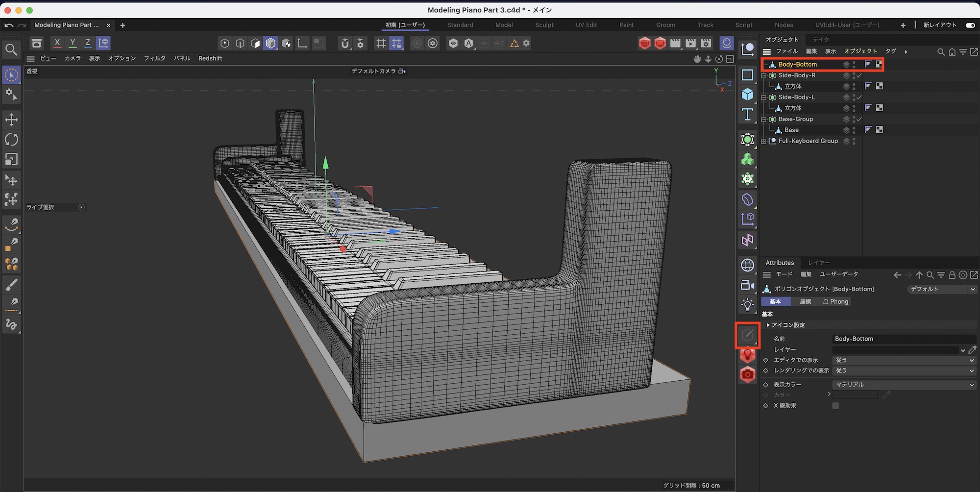
Task: Select the Rotate tool
Action: (11, 140)
